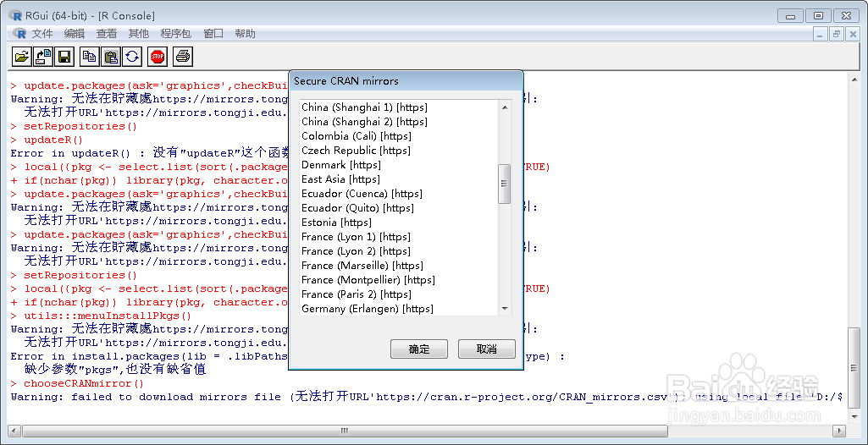Click the R logo in the title bar
Viewport: 868px width, 445px height.
pyautogui.click(x=15, y=15)
